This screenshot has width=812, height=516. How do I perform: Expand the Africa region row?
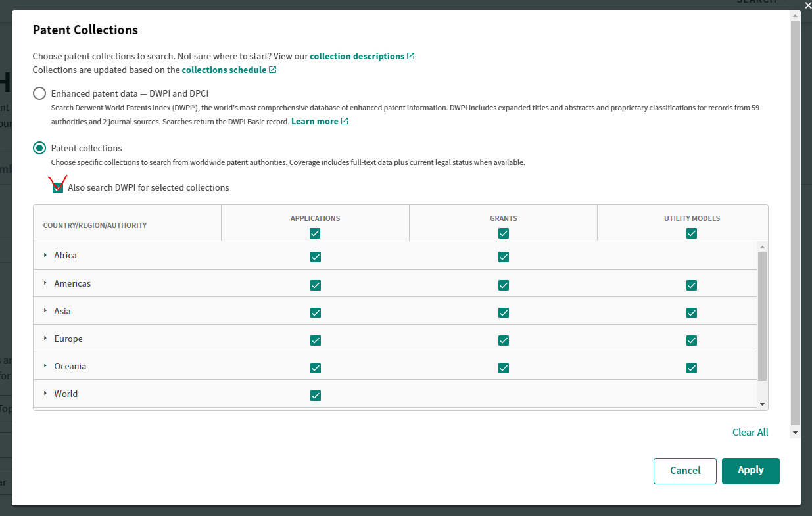[x=45, y=255]
